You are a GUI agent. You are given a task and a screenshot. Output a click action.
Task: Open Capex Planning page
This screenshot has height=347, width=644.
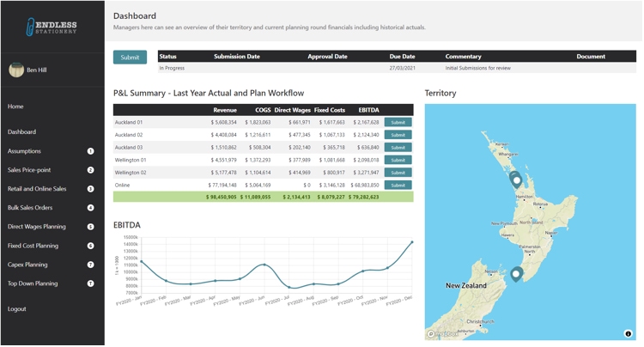click(x=27, y=265)
